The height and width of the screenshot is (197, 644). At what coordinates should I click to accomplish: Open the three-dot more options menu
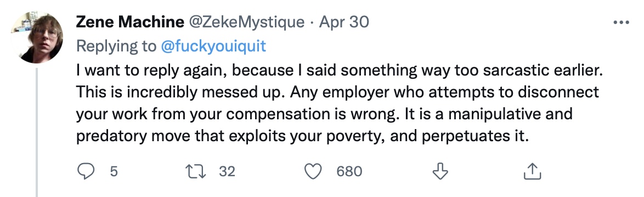(x=621, y=22)
